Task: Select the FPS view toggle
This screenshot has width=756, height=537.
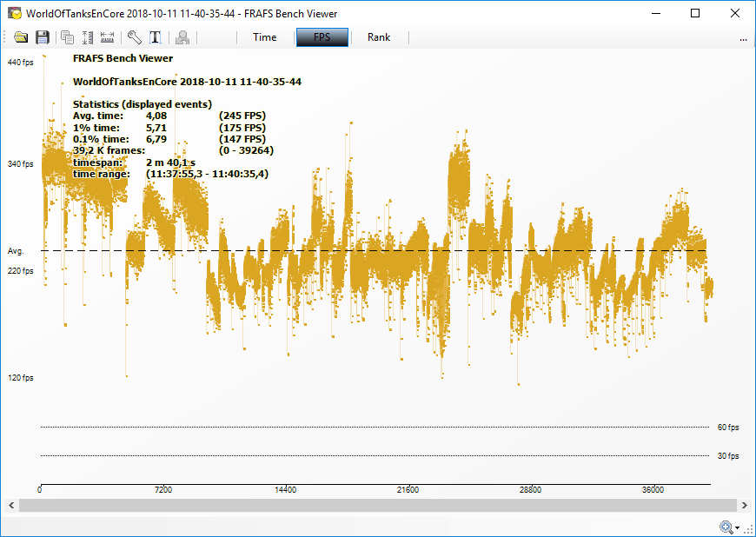Action: 322,37
